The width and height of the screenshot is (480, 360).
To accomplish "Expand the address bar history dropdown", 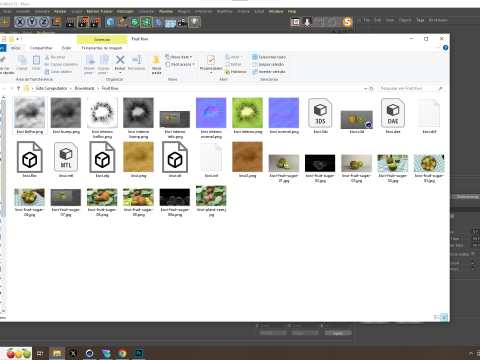I will click(365, 88).
